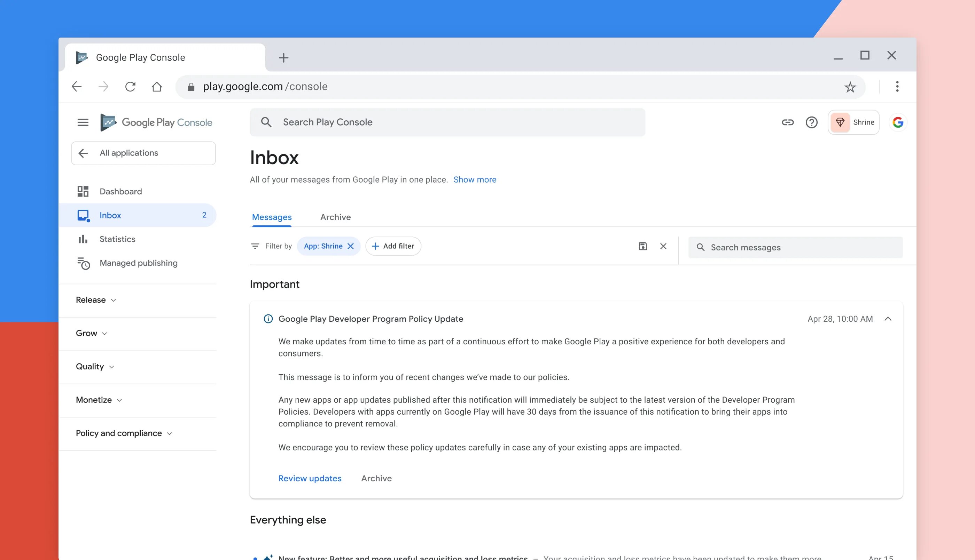Click the Inbox sidebar icon
This screenshot has height=560, width=975.
[x=83, y=215]
